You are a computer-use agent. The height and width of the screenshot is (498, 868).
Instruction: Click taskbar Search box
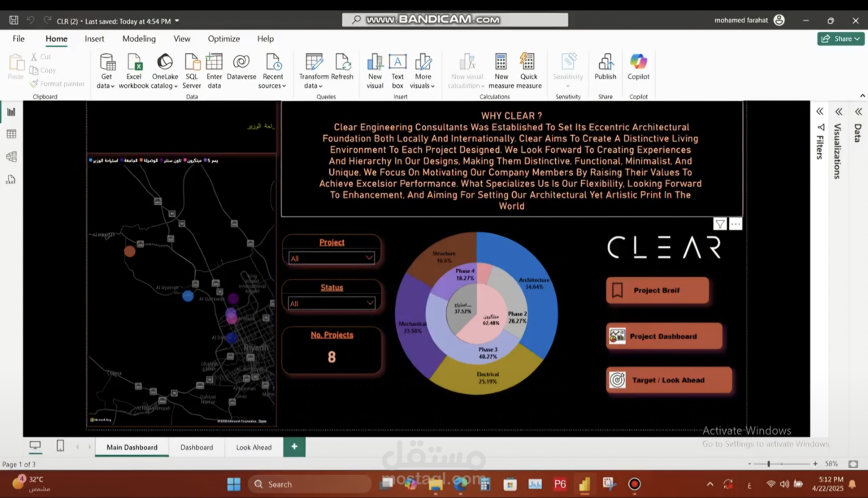click(x=309, y=484)
